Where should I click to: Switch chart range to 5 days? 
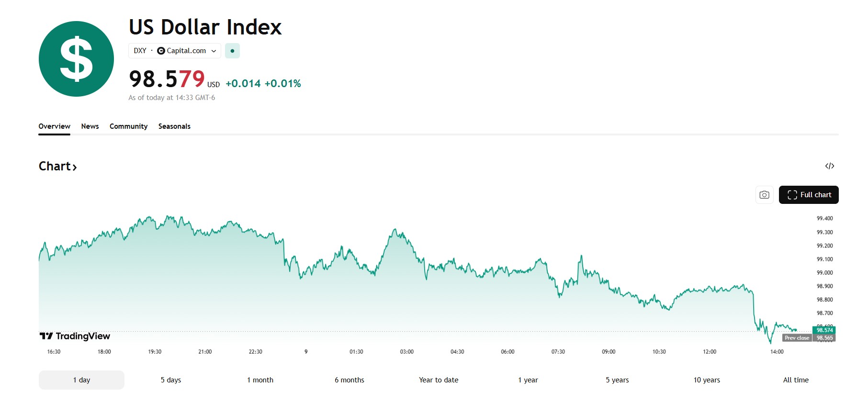(171, 380)
